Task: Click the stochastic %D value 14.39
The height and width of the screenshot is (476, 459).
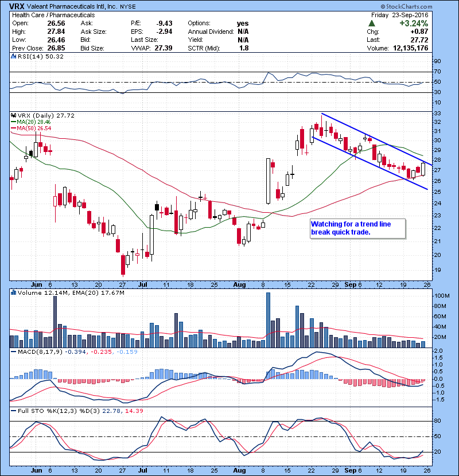Action: pos(134,411)
